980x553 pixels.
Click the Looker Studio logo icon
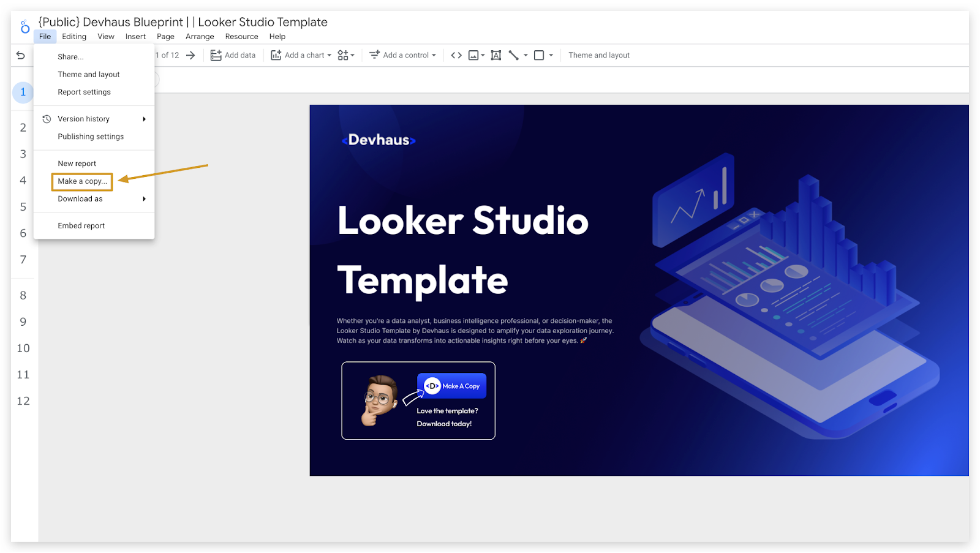point(24,27)
